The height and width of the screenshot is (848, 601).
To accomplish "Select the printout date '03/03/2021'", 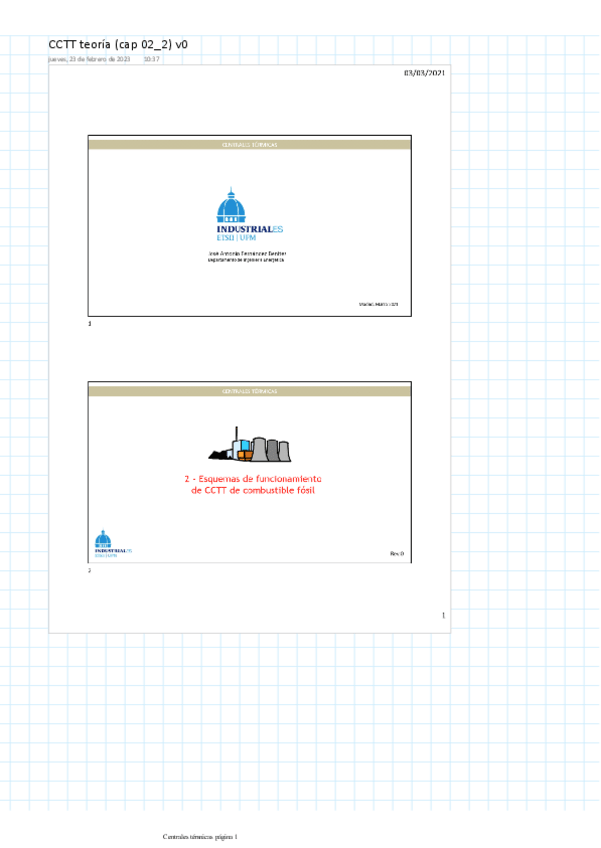I will [424, 73].
